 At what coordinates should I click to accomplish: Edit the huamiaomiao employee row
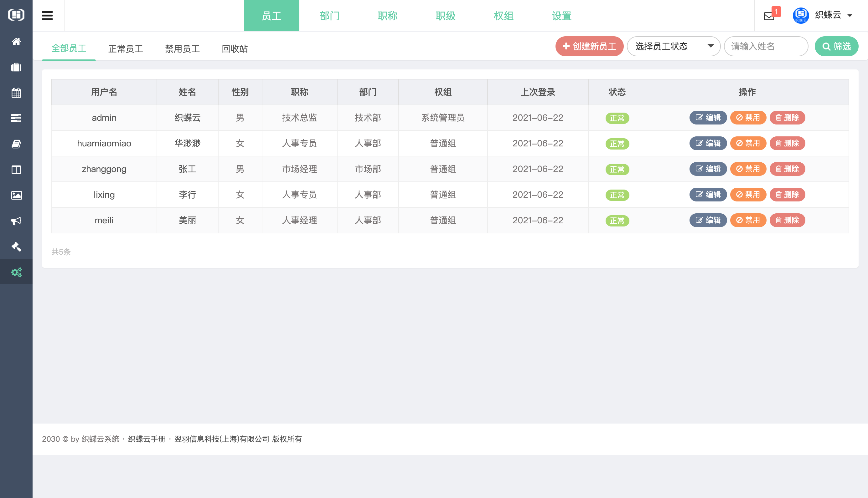tap(708, 143)
